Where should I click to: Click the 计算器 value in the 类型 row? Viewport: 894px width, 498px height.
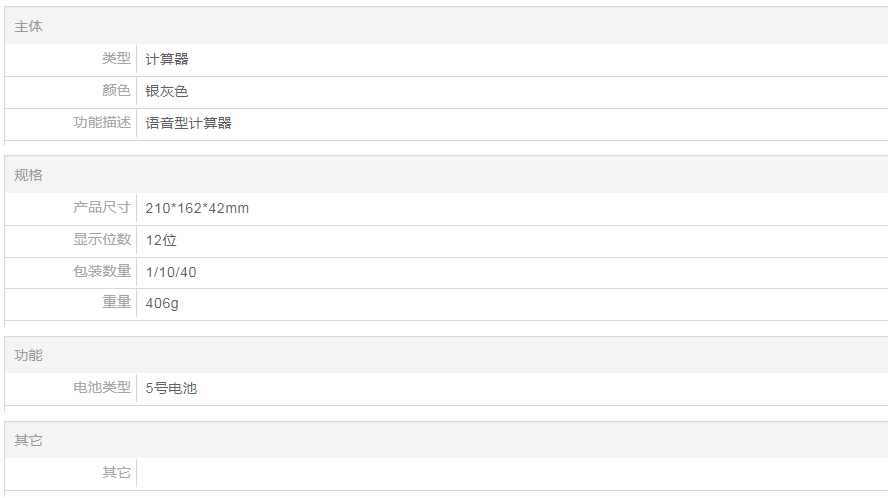(167, 59)
